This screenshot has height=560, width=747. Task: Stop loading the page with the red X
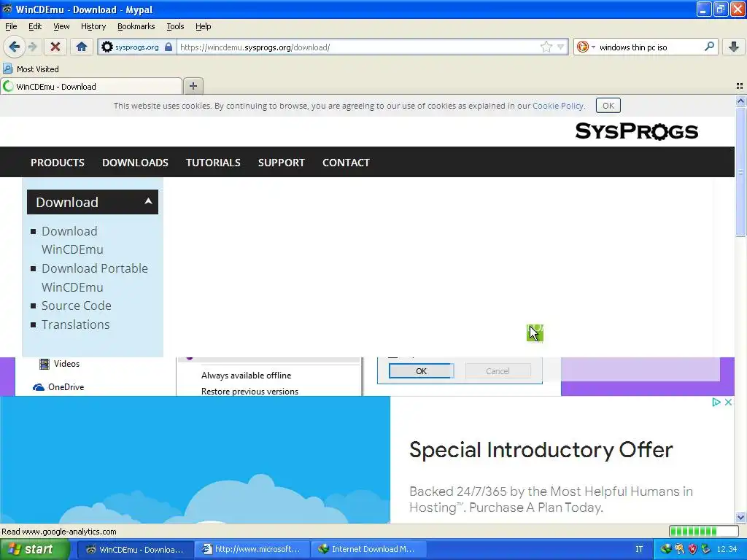[x=55, y=47]
